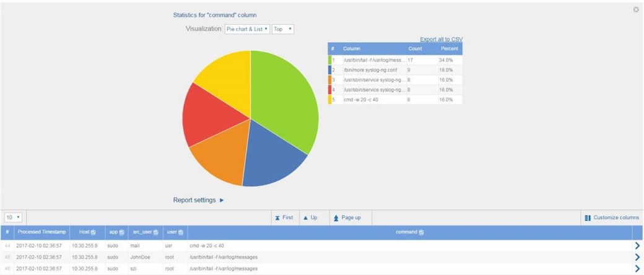This screenshot has width=644, height=275.
Task: Select the /usr/bin/tail entry in statistics list
Action: tap(375, 60)
